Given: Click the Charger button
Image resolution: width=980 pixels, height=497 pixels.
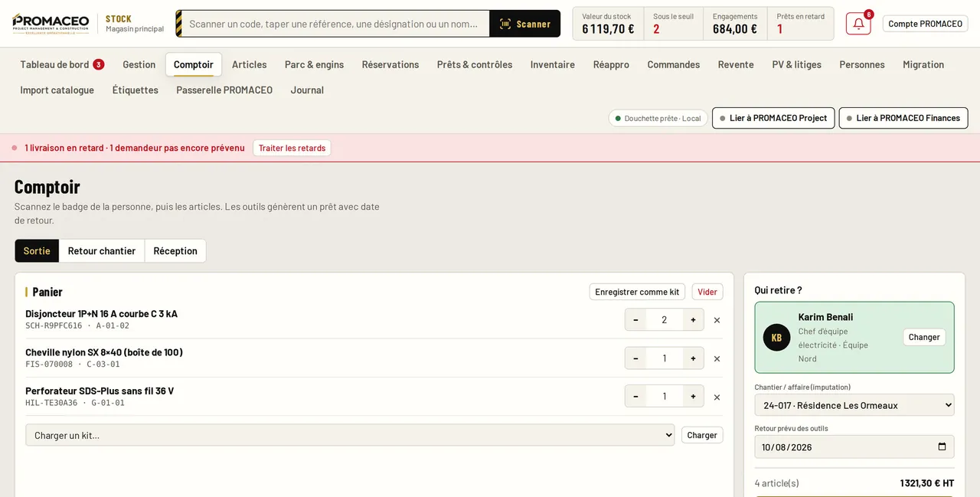Looking at the screenshot, I should 702,435.
